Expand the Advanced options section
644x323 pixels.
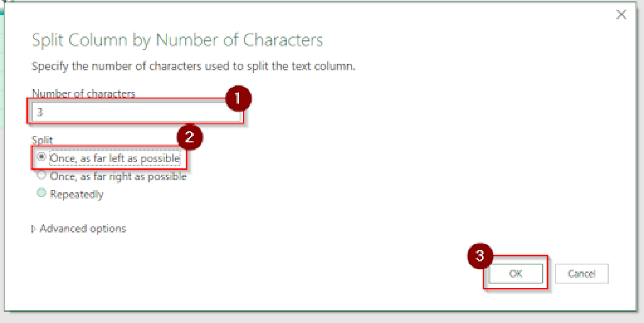[82, 228]
